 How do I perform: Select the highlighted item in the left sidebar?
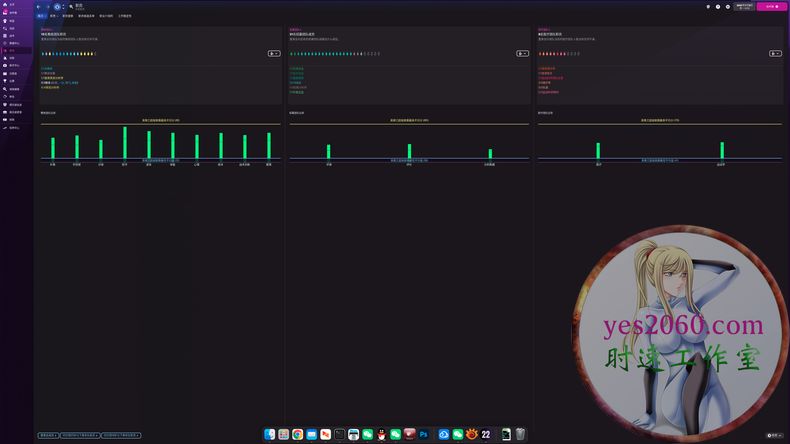[12, 49]
